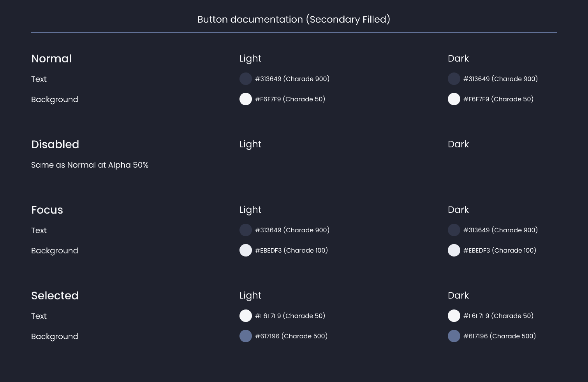Click the Button documentation (Secondary Filled) title
588x382 pixels.
(x=294, y=19)
